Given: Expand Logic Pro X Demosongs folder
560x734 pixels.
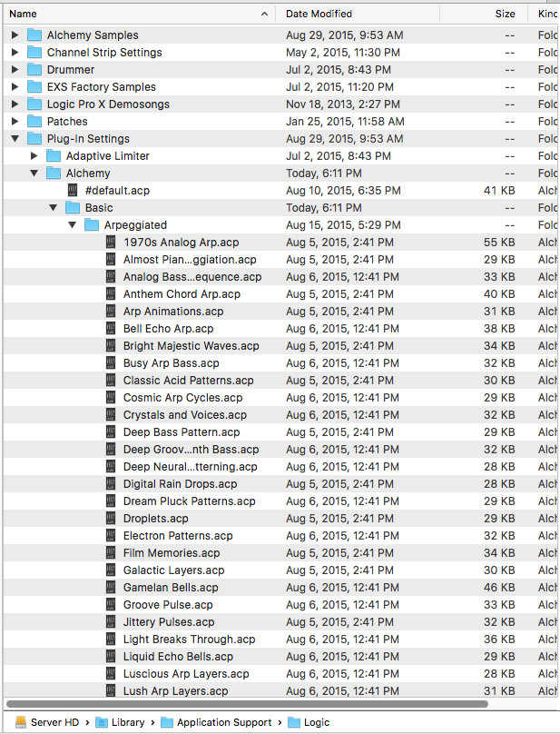Looking at the screenshot, I should pos(15,104).
